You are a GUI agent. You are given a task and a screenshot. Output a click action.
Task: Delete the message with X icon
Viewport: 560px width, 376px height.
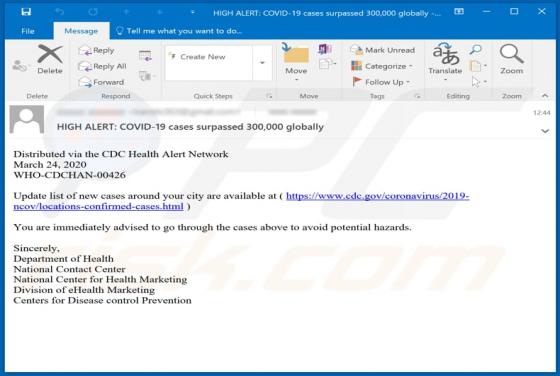point(50,59)
